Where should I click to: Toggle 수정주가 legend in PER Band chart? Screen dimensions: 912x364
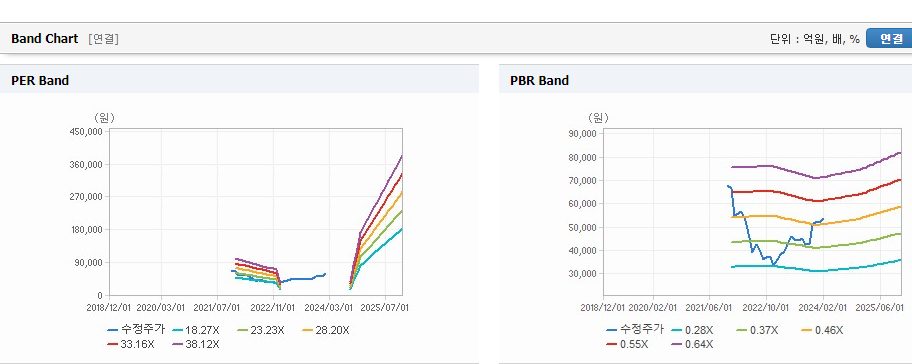136,330
